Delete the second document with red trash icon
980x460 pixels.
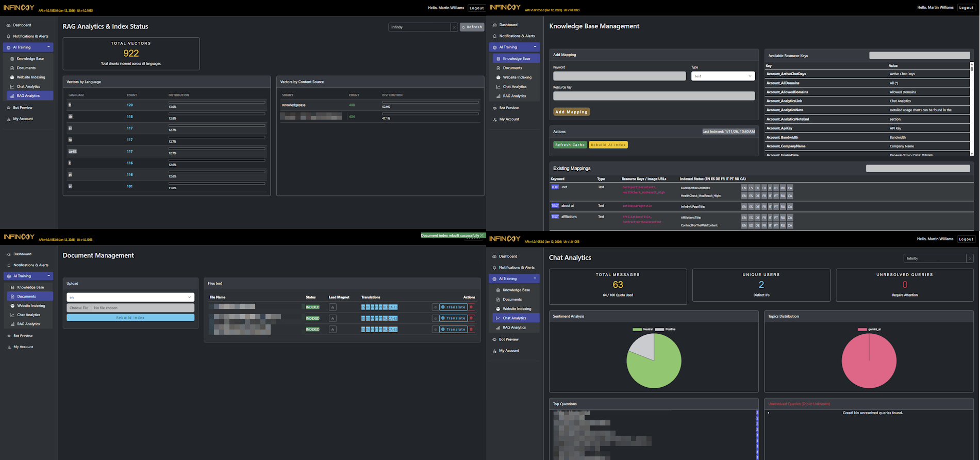click(471, 318)
